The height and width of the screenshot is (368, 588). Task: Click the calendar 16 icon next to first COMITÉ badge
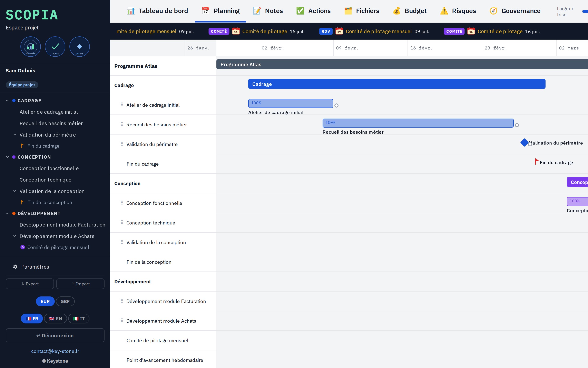point(236,31)
